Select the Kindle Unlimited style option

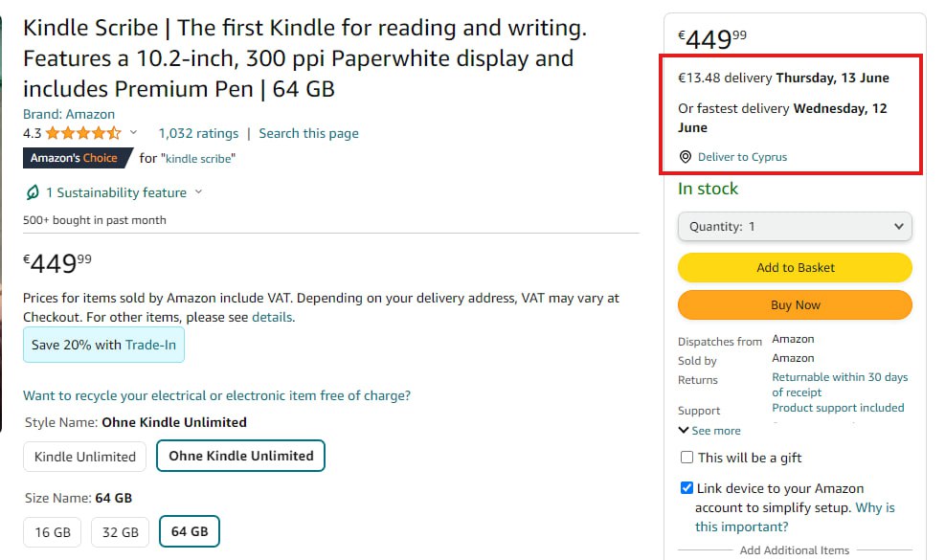tap(84, 457)
